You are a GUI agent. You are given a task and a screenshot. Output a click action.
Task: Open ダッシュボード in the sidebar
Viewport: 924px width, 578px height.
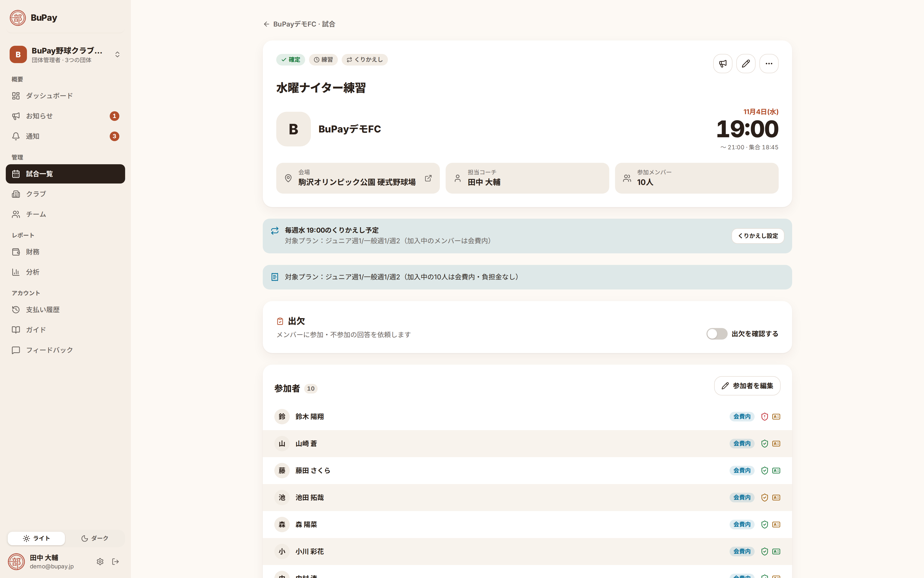click(x=65, y=96)
